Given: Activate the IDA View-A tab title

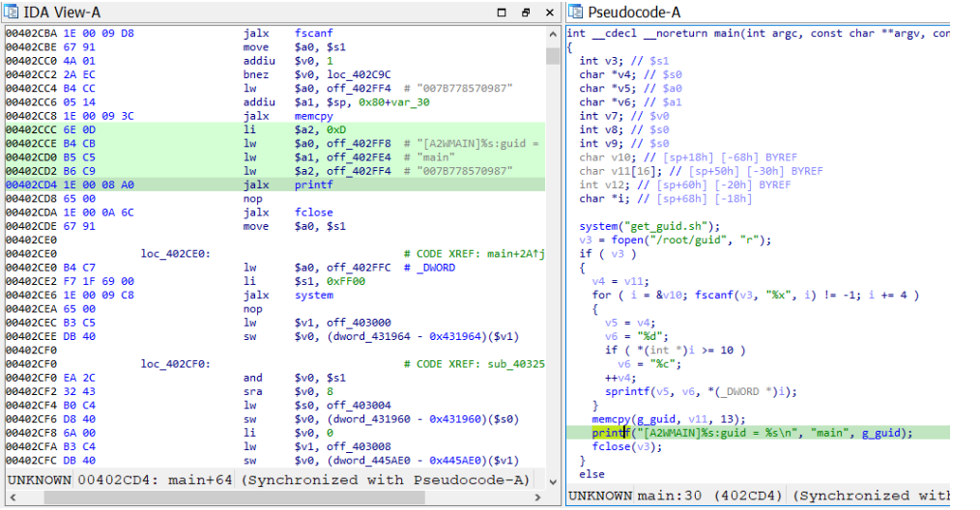Looking at the screenshot, I should click(61, 12).
